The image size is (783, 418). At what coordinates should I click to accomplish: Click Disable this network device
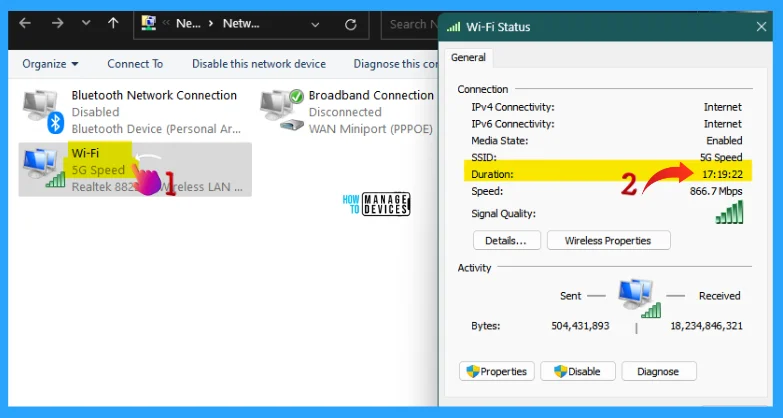pyautogui.click(x=259, y=64)
